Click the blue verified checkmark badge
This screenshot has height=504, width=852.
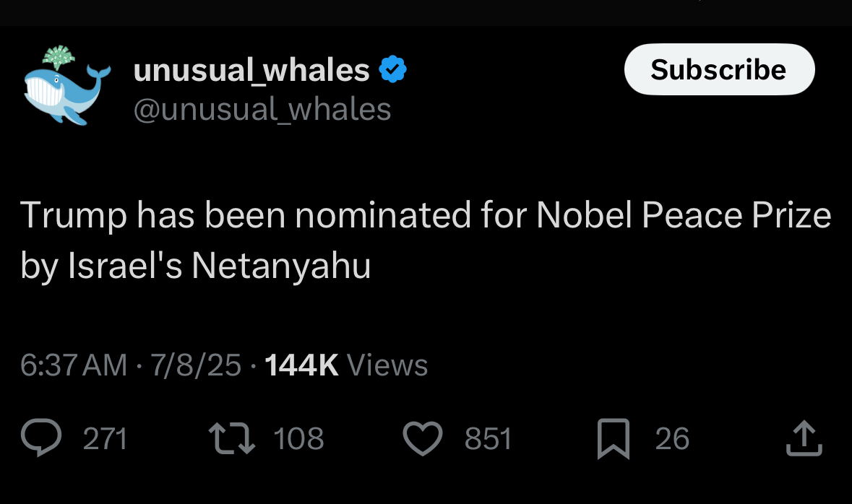(x=393, y=69)
